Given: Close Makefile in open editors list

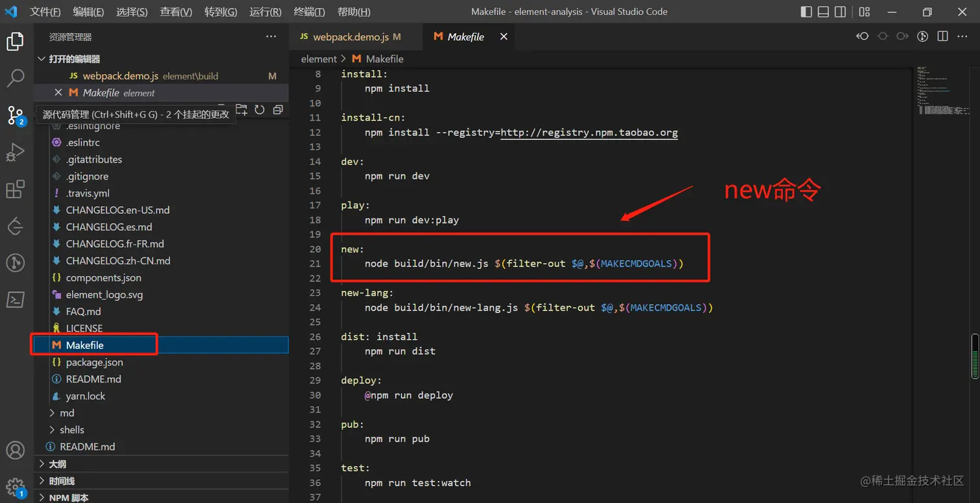Looking at the screenshot, I should [58, 93].
